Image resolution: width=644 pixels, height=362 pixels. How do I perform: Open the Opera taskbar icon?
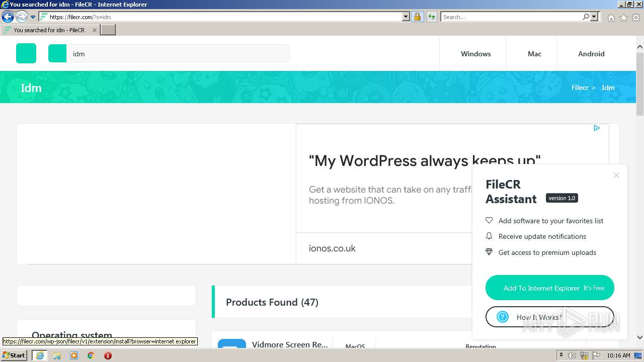108,355
